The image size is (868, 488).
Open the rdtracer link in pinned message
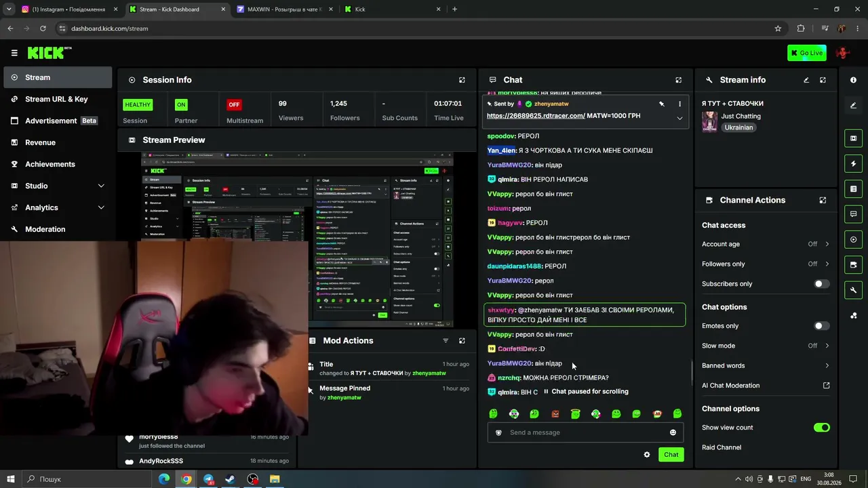(x=536, y=116)
